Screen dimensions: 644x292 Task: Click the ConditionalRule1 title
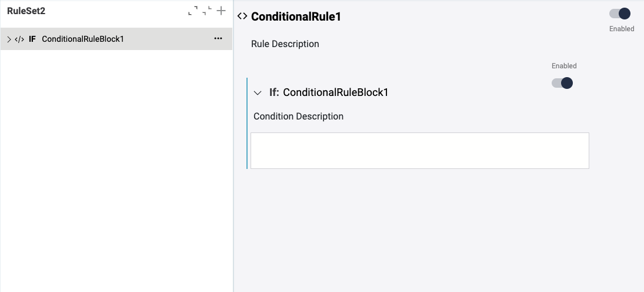296,16
